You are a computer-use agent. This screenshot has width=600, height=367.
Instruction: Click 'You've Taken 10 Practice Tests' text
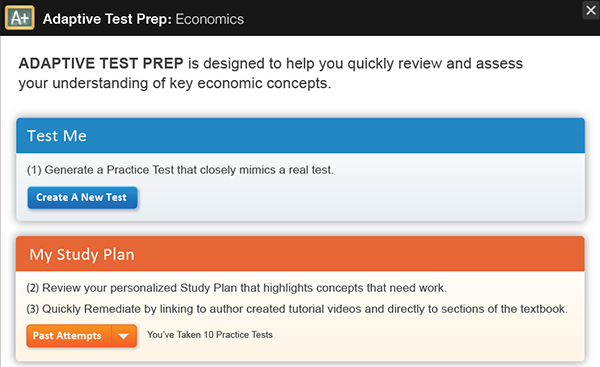[210, 335]
